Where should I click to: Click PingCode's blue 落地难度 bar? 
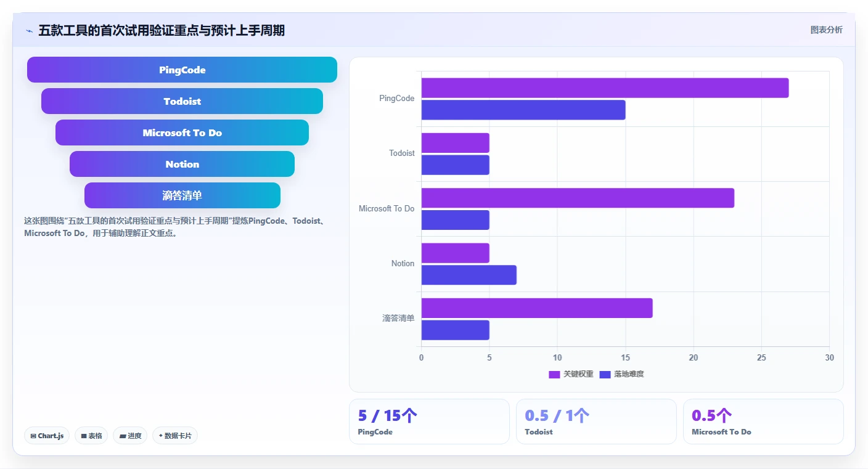click(x=523, y=110)
